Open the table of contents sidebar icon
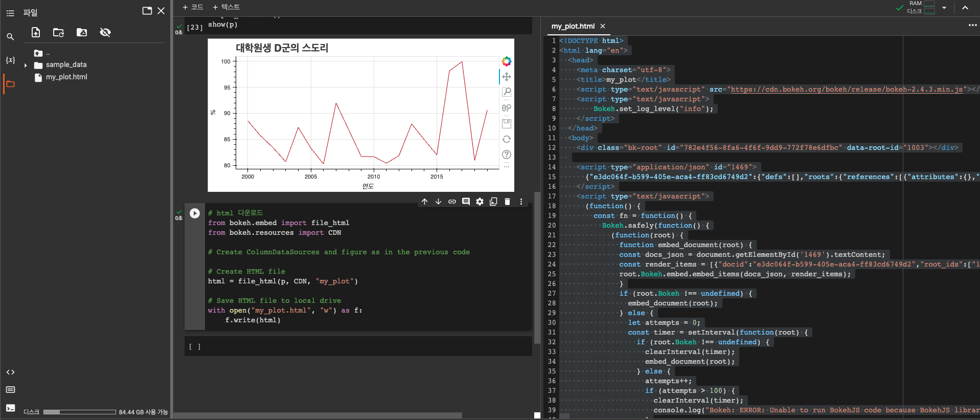980x420 pixels. point(10,13)
